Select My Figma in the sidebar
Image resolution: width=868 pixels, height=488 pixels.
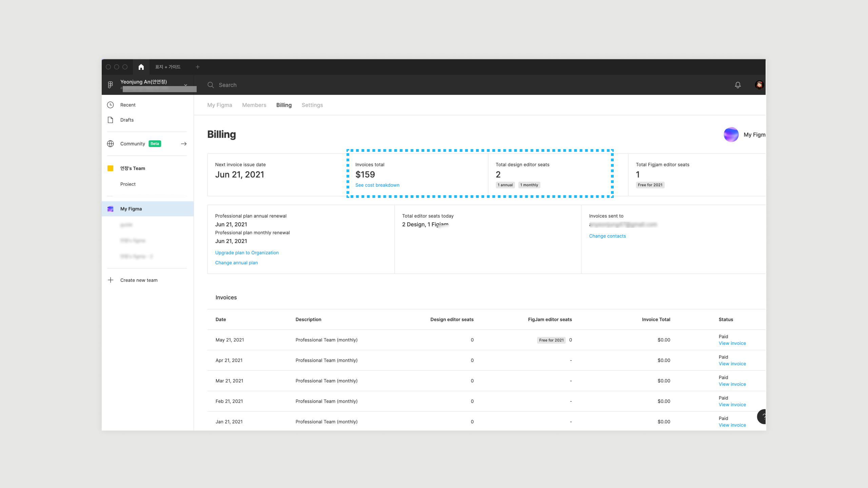[x=147, y=209]
